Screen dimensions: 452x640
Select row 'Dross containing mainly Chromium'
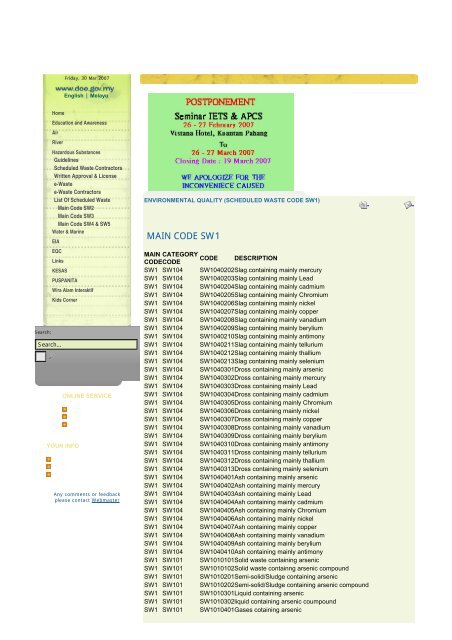coord(238,402)
